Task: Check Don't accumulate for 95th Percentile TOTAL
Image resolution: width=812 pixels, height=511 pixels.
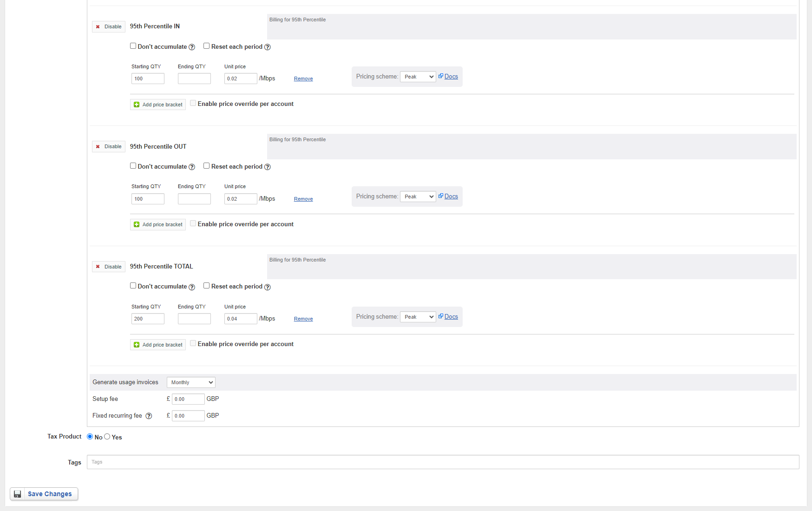Action: click(133, 285)
